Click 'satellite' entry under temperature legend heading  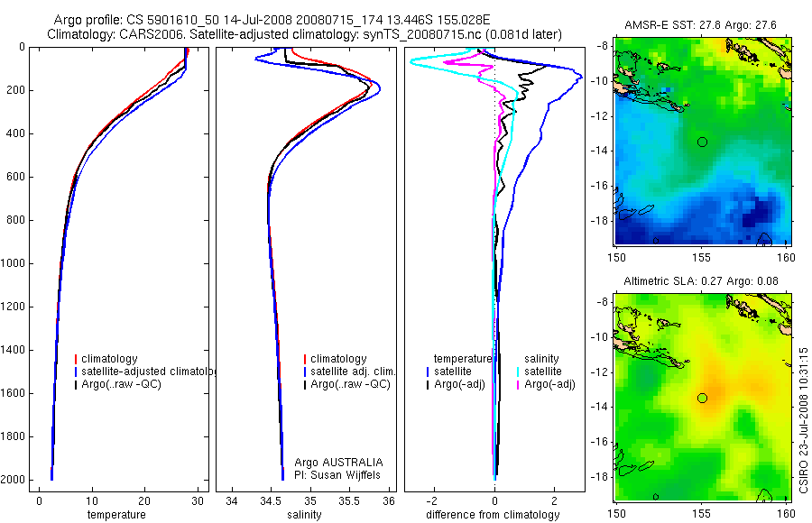pos(453,372)
